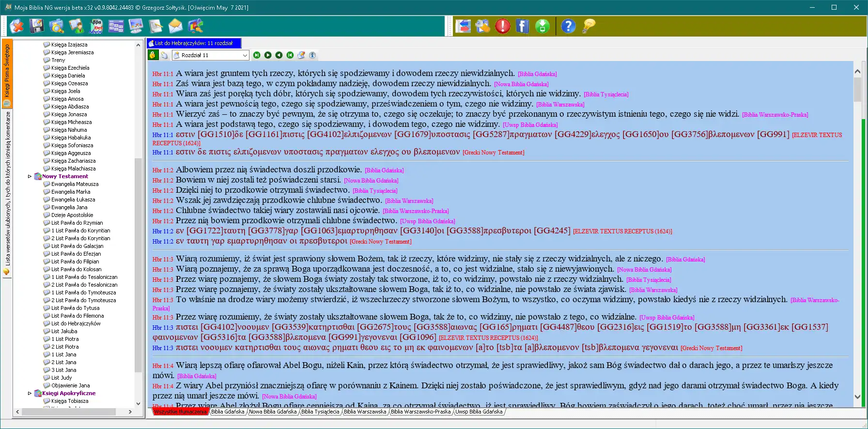Click the green skip-back (previous book) button
Viewport: 868px width, 429px height.
click(x=290, y=55)
